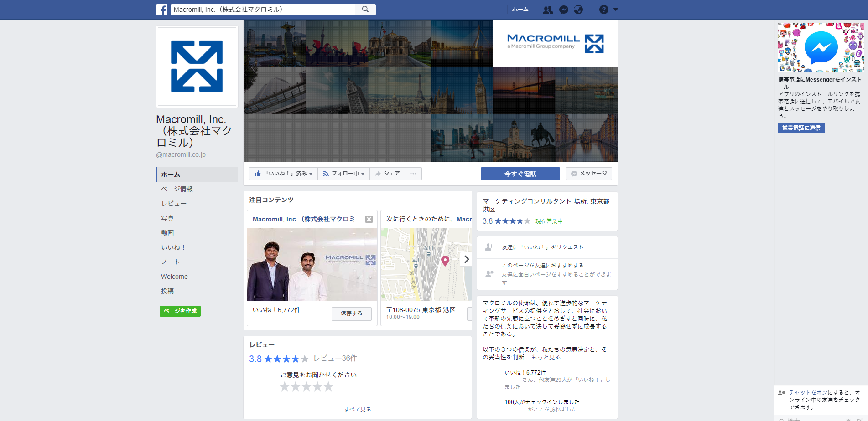Image resolution: width=868 pixels, height=421 pixels.
Task: Click the 現在営業中 open status
Action: coord(549,221)
